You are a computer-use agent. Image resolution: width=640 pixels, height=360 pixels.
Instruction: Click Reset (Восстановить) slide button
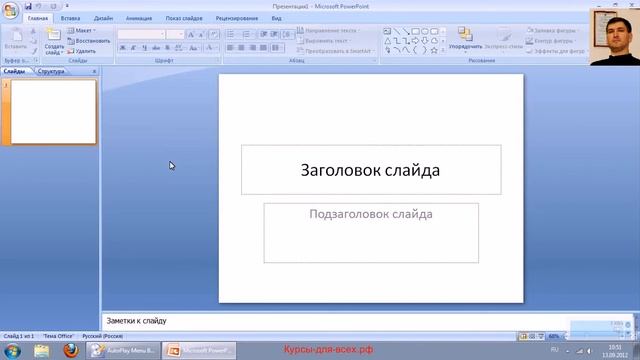point(89,41)
